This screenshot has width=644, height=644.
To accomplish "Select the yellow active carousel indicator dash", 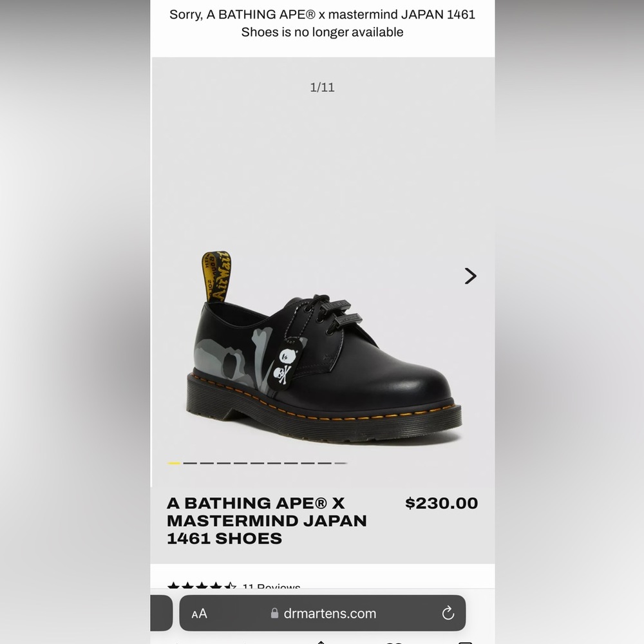I will [x=175, y=463].
